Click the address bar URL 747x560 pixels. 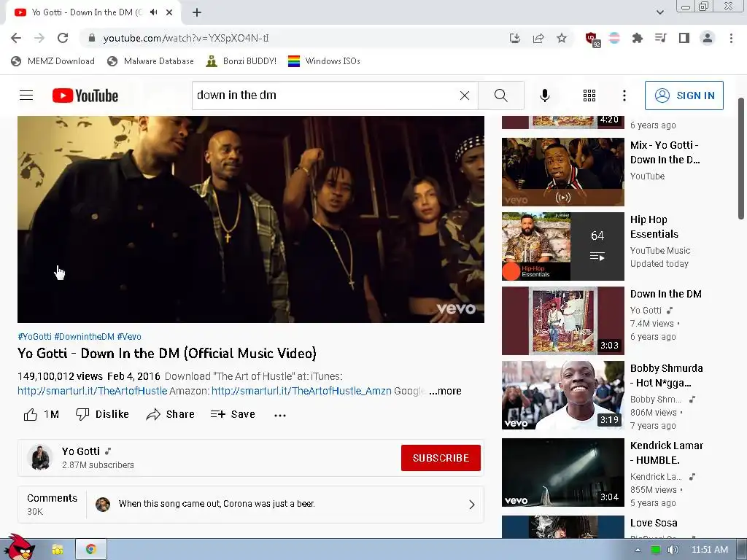click(186, 38)
